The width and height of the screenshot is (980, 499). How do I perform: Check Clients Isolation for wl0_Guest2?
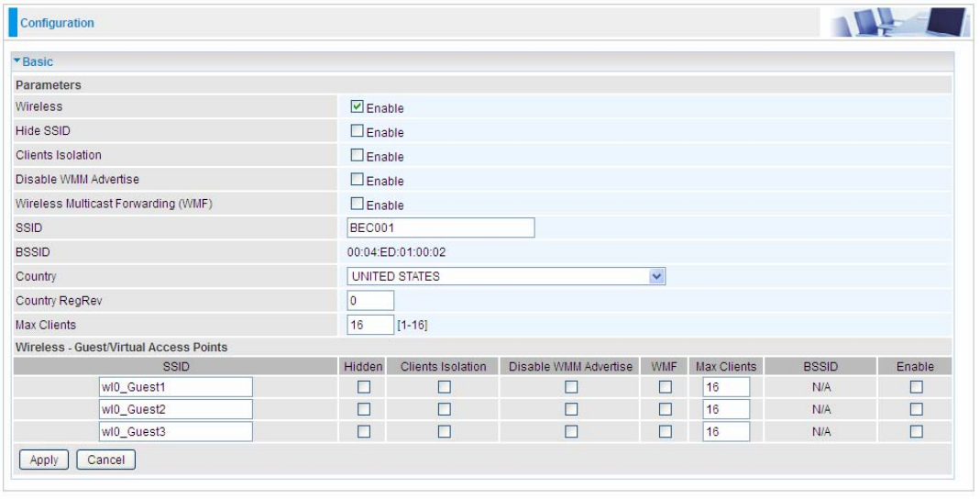pyautogui.click(x=445, y=409)
